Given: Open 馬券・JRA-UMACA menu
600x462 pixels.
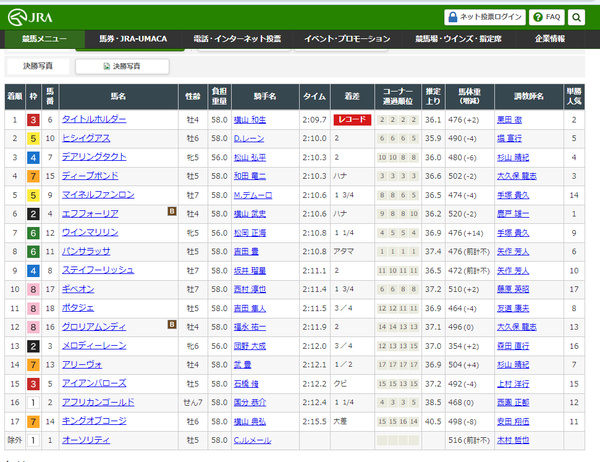Looking at the screenshot, I should [133, 39].
